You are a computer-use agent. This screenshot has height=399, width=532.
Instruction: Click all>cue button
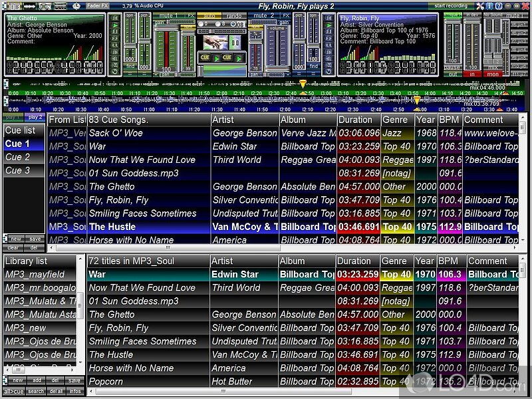13,391
